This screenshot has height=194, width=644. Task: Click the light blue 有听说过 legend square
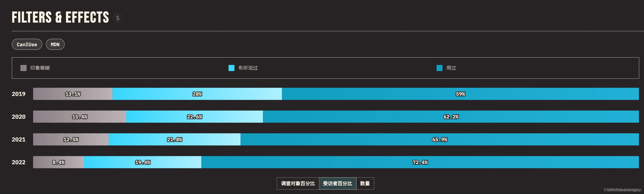tap(231, 68)
